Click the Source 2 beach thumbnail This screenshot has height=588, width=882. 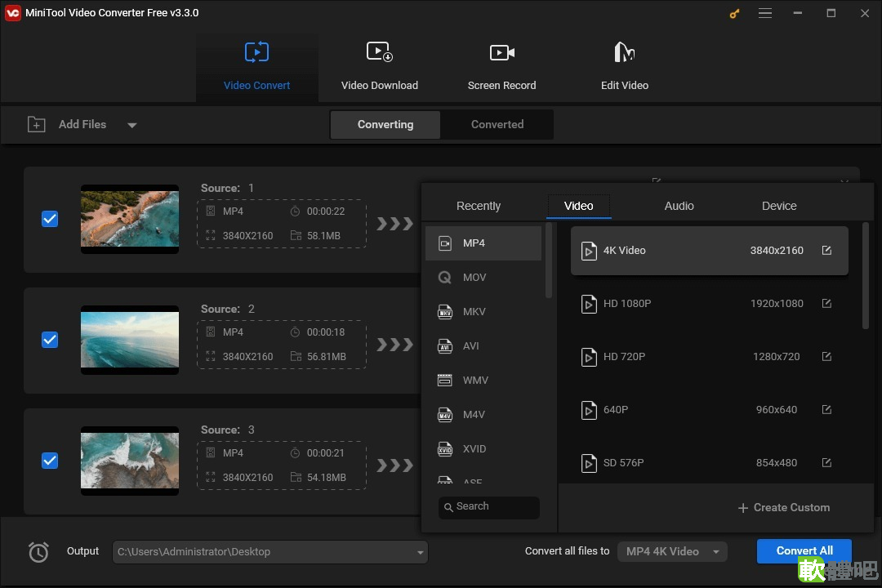pyautogui.click(x=130, y=340)
